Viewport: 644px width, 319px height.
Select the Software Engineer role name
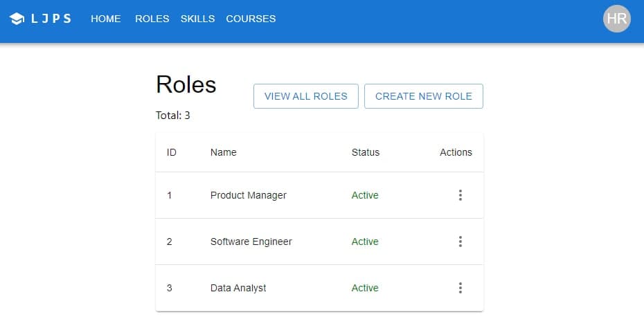point(251,241)
